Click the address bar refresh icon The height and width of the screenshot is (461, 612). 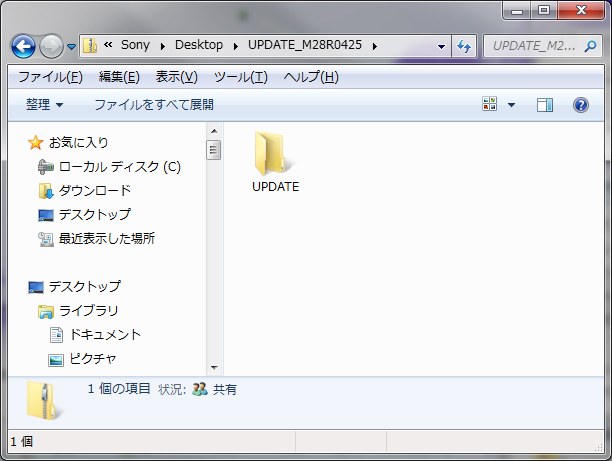[465, 46]
